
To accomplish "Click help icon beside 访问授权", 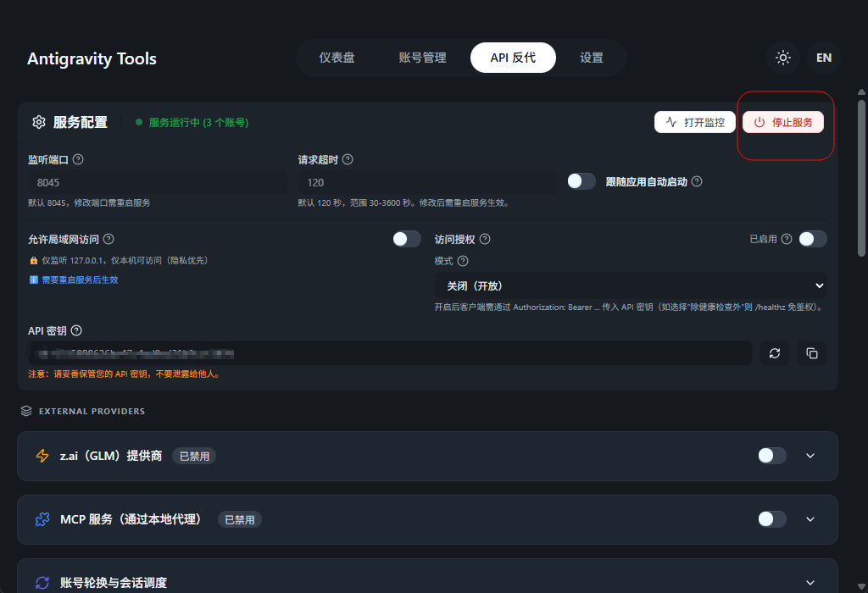I will click(x=485, y=239).
